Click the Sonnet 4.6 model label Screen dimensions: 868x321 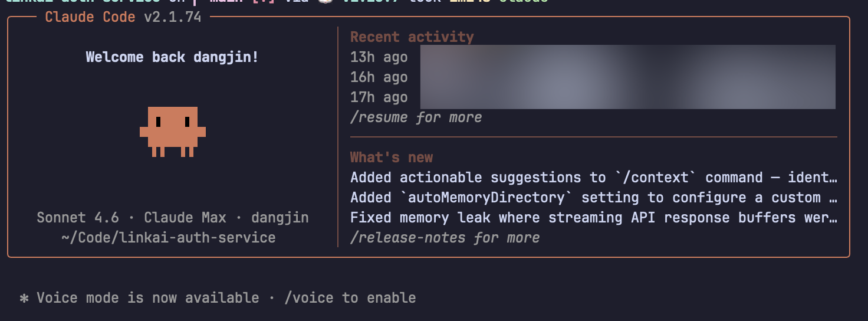(77, 218)
